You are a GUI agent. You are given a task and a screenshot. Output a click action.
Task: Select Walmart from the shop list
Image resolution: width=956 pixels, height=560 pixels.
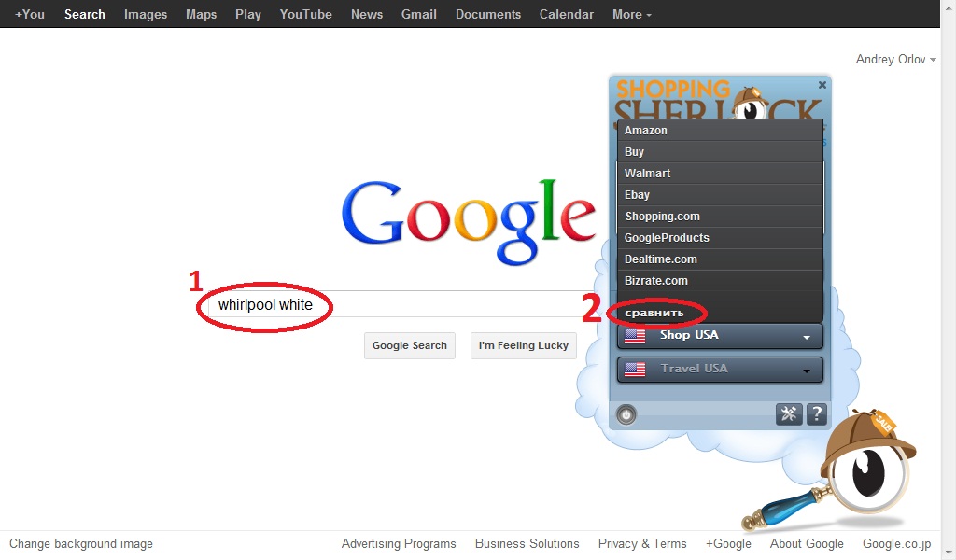pos(720,173)
